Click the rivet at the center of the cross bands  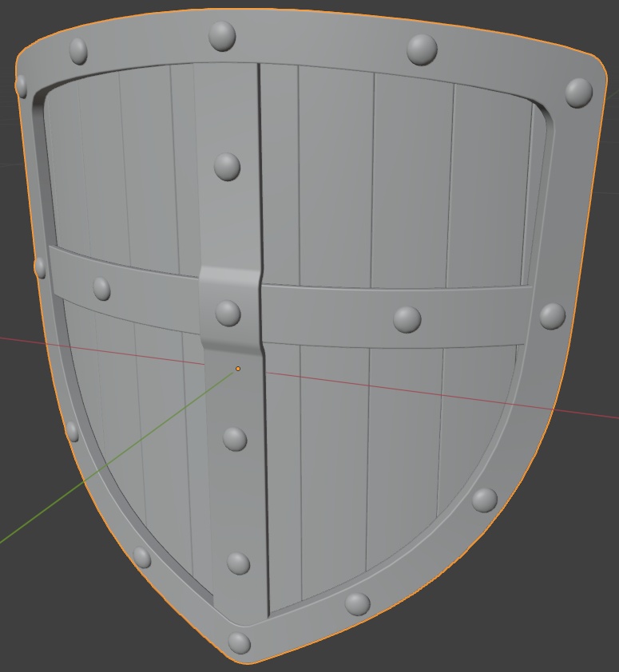pos(228,313)
